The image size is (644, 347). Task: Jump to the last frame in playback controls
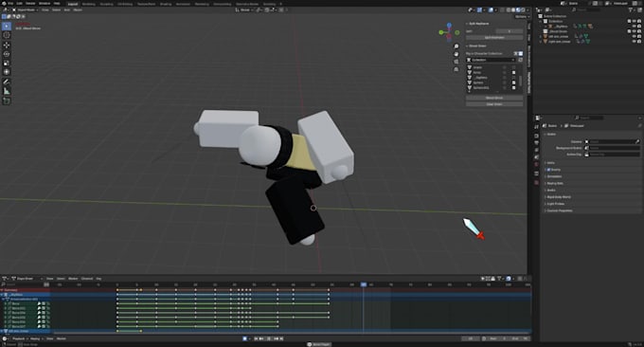[x=282, y=338]
